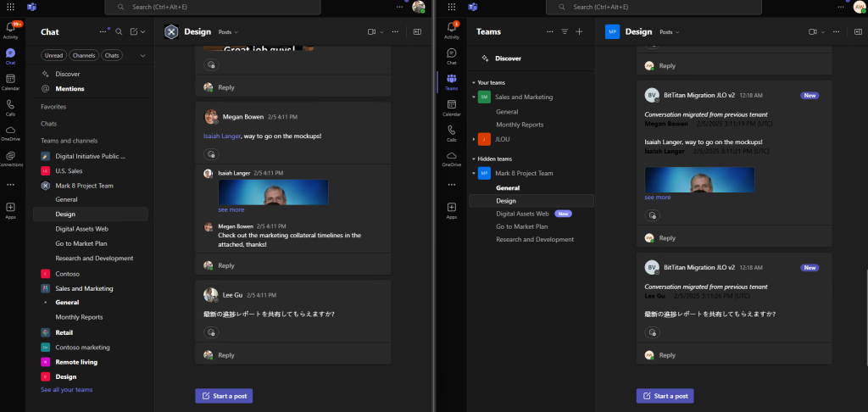Screen dimensions: 868x412
Task: Open left Design channel more options
Action: click(x=395, y=32)
